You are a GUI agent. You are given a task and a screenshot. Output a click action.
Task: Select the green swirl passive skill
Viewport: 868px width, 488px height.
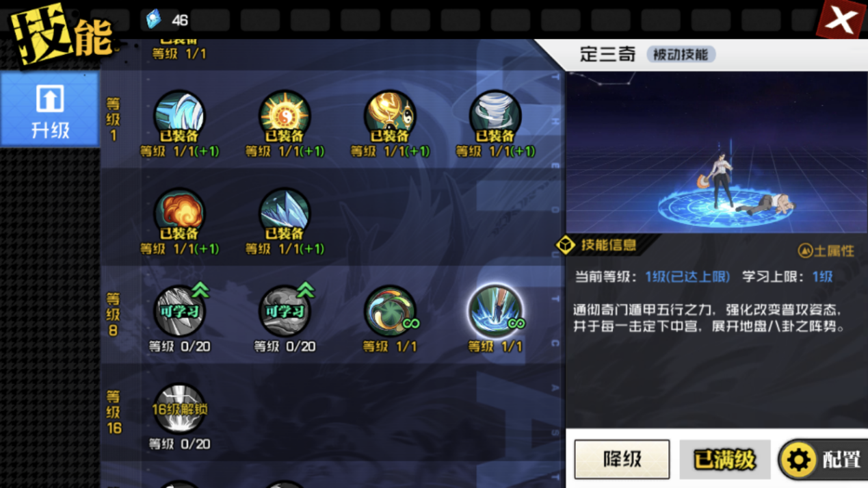(x=390, y=311)
